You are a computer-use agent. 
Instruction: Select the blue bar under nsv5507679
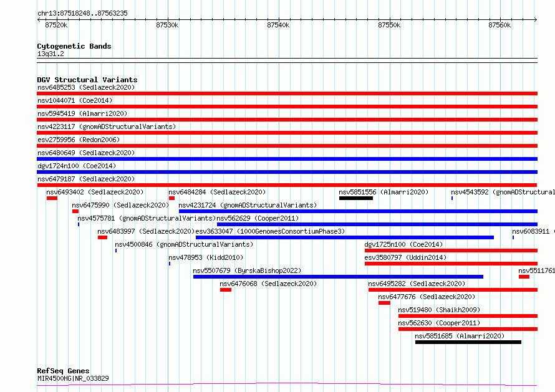[339, 277]
